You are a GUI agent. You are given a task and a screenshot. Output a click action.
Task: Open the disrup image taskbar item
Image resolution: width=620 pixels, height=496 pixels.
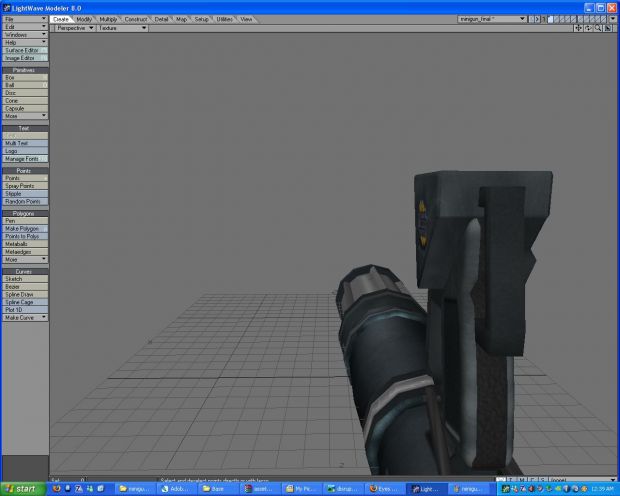coord(343,489)
